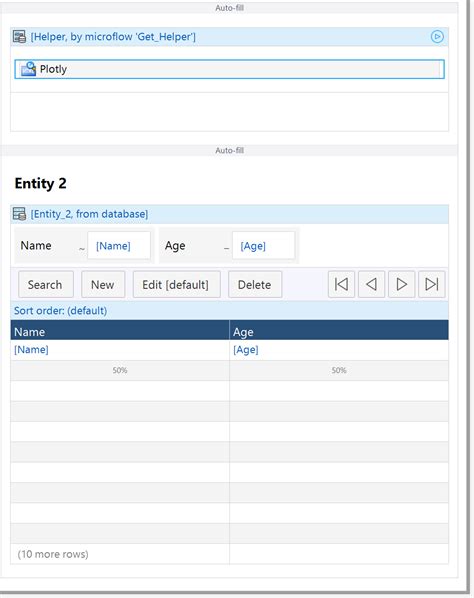Select the Age column 50% width
The height and width of the screenshot is (598, 474).
point(339,370)
